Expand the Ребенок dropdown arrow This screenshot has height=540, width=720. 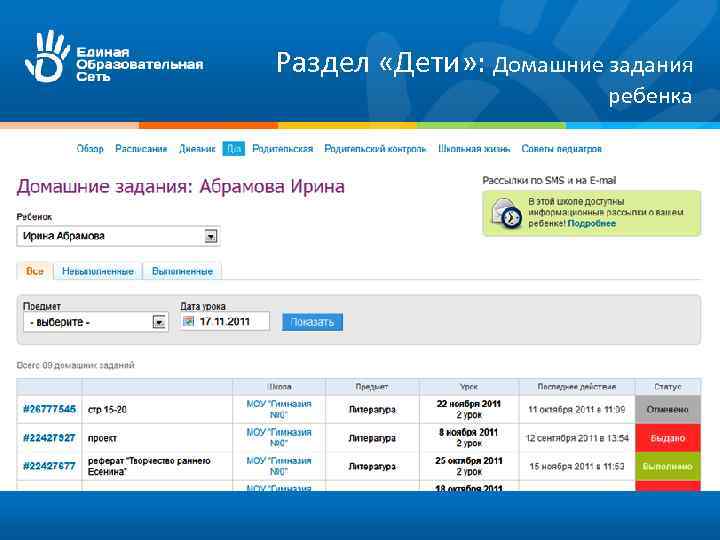point(211,236)
